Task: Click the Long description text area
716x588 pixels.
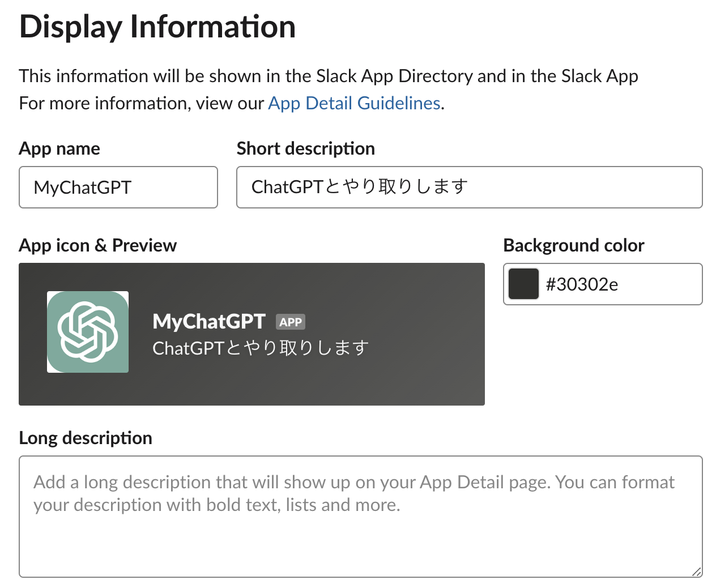Action: tap(361, 517)
